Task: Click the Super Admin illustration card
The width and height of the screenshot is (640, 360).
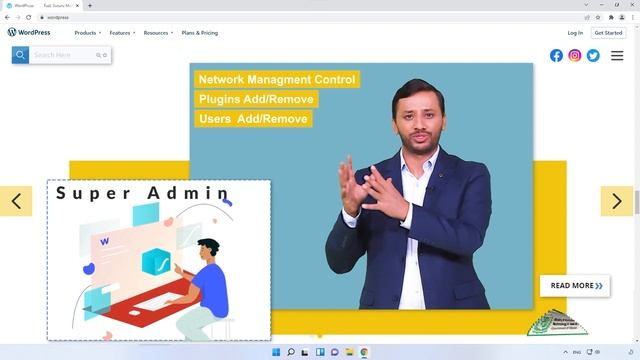Action: (x=159, y=260)
